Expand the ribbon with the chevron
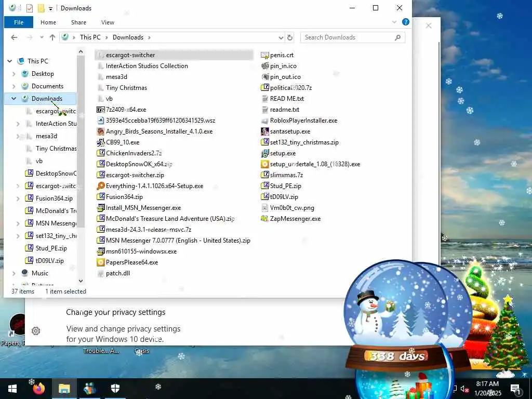Viewport: 532px width, 399px height. (394, 22)
